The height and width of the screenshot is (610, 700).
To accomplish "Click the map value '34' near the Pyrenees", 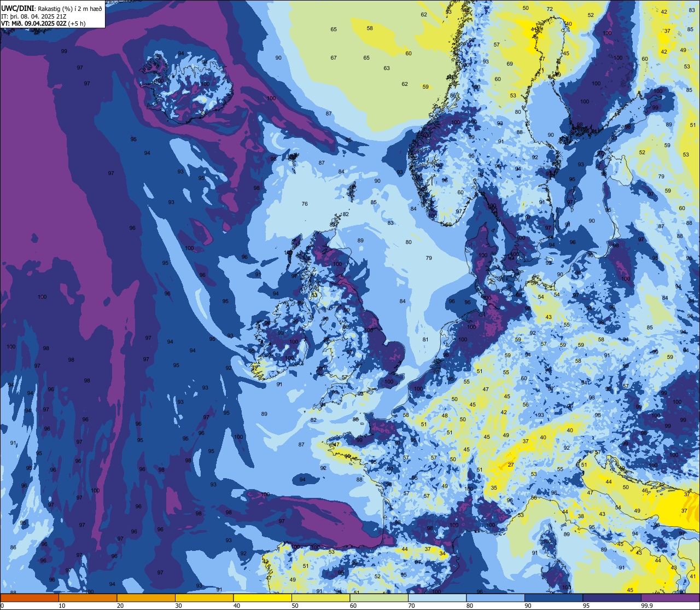I will coord(442,554).
